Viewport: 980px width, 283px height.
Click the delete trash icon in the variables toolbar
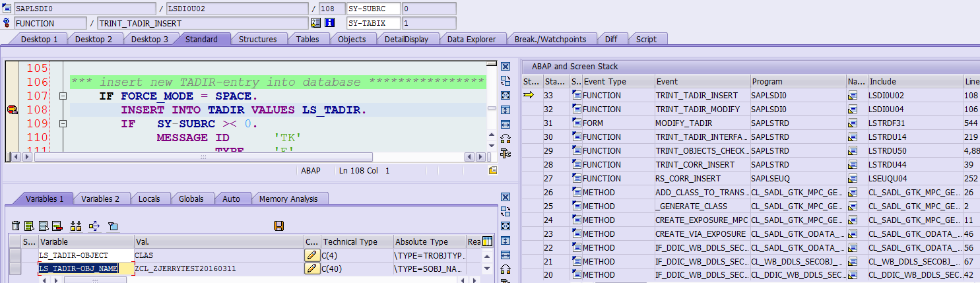pos(16,226)
